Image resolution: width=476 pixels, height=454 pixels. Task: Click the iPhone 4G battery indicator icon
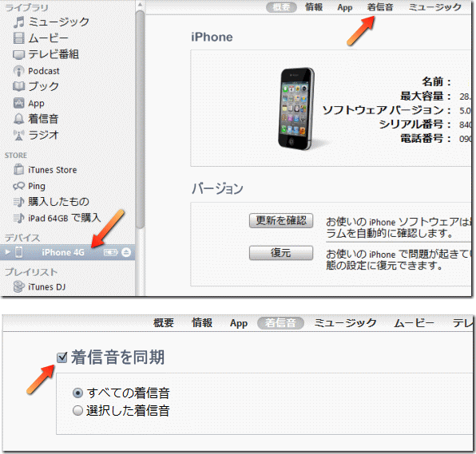(x=110, y=252)
